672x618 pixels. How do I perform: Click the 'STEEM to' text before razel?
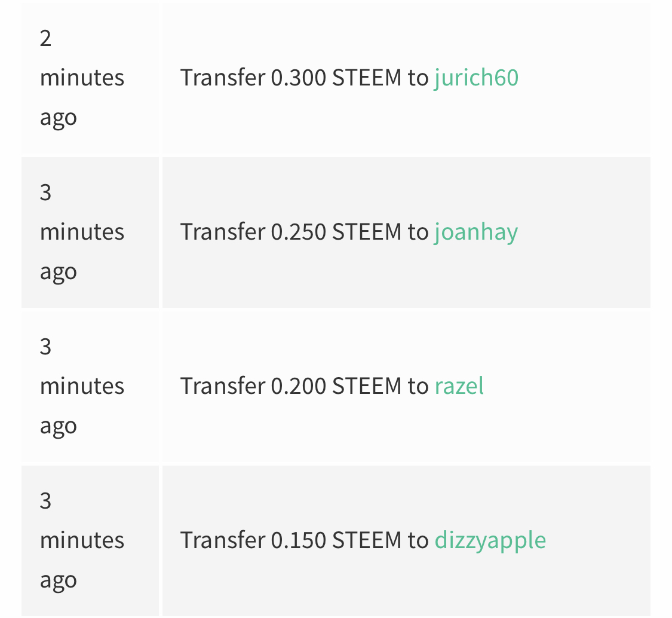click(380, 386)
